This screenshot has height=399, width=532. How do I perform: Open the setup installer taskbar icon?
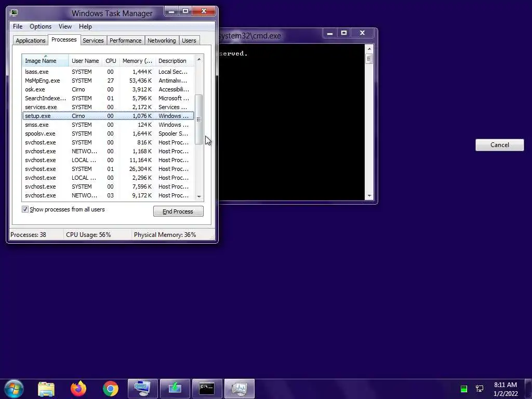tap(175, 389)
